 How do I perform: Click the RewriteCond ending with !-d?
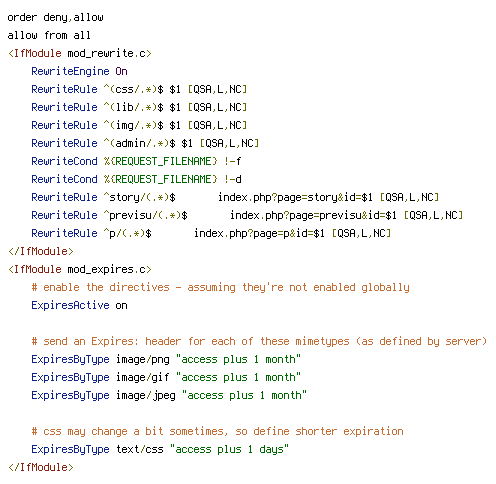click(x=136, y=179)
